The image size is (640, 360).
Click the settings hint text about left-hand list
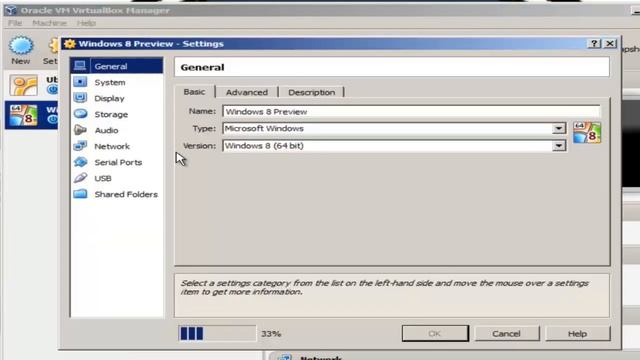pyautogui.click(x=384, y=287)
